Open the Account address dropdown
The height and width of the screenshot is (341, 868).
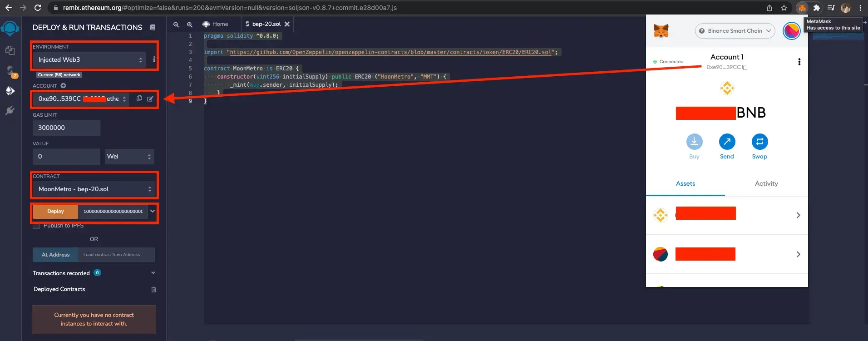point(81,99)
